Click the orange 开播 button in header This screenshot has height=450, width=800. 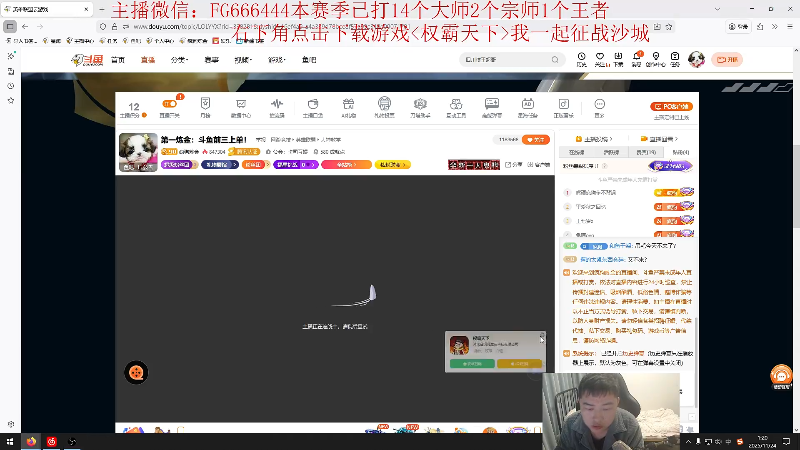[x=727, y=60]
